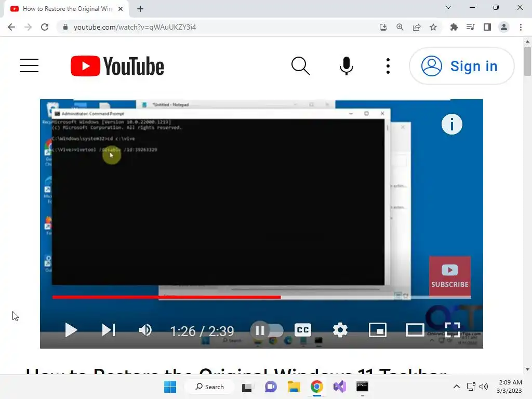This screenshot has height=399, width=532.
Task: Bookmark this page star
Action: pyautogui.click(x=433, y=27)
